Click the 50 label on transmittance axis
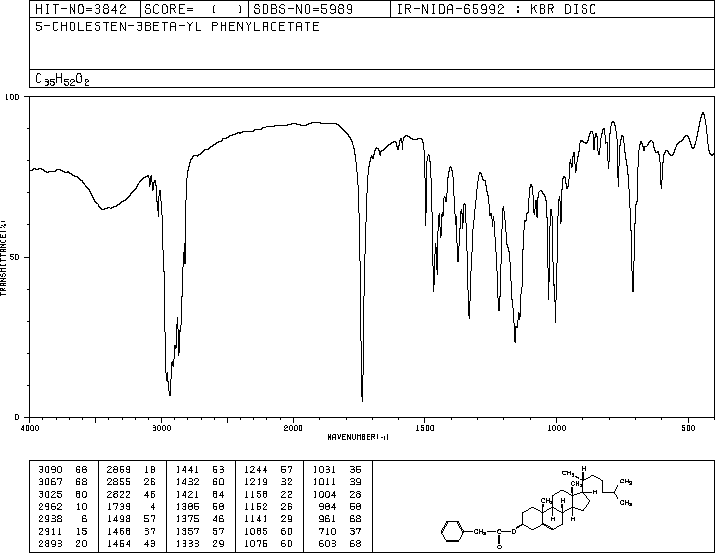The image size is (715, 553). (15, 257)
